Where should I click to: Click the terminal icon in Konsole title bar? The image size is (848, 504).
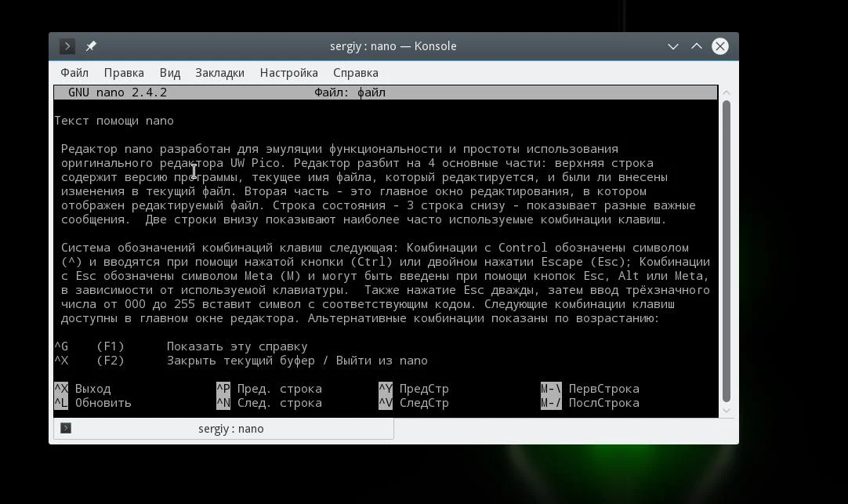(x=67, y=46)
